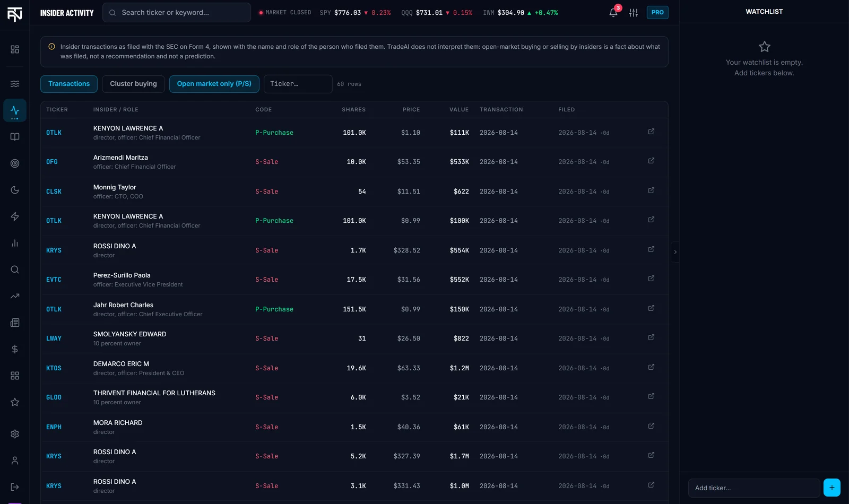The width and height of the screenshot is (849, 504).
Task: Switch to the Transactions tab
Action: click(x=69, y=84)
